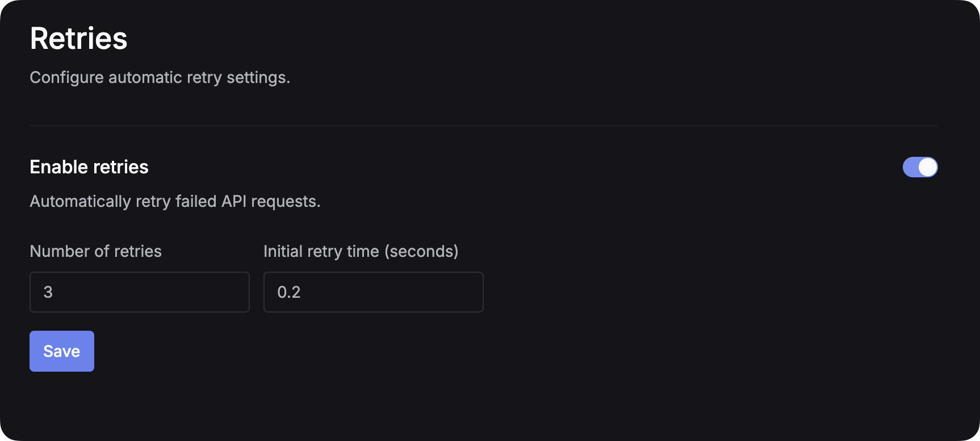The image size is (980, 441).
Task: Switch off automatic retries using the switch
Action: point(920,167)
